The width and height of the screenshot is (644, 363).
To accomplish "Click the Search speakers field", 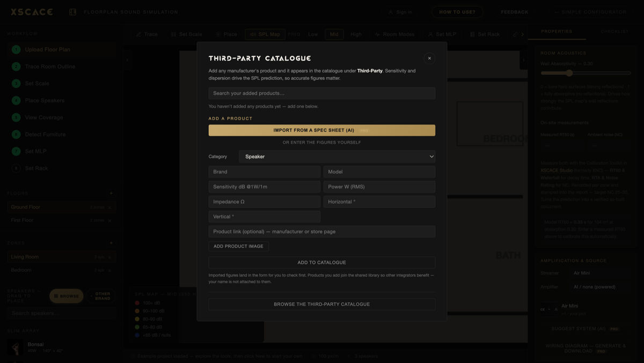I will pos(61,313).
